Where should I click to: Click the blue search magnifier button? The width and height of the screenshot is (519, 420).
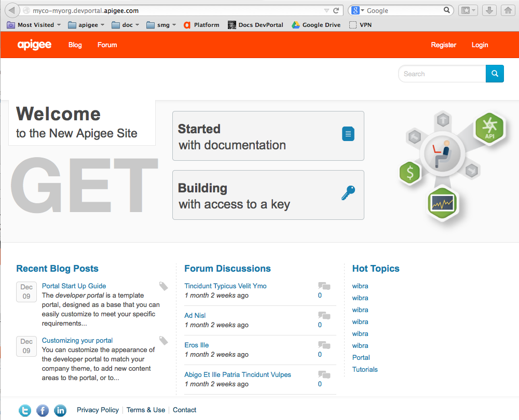pyautogui.click(x=494, y=74)
